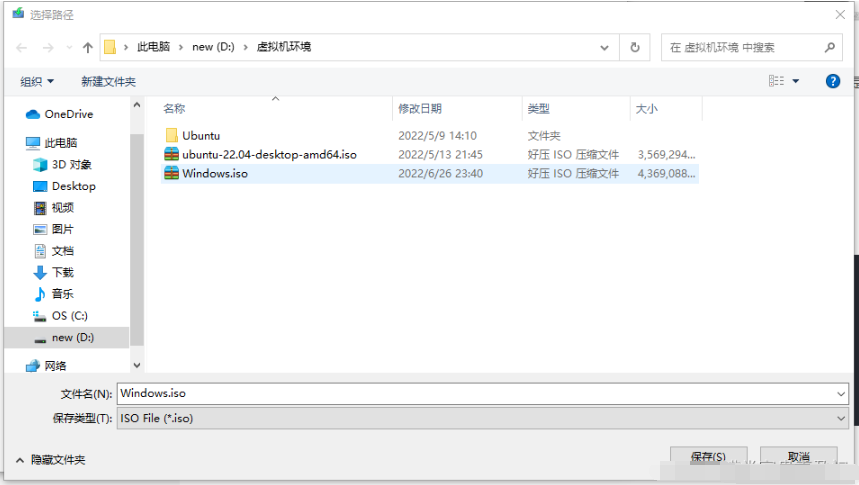Screen dimensions: 859x485
Task: Click sidebar scrollbar up arrow
Action: click(137, 105)
